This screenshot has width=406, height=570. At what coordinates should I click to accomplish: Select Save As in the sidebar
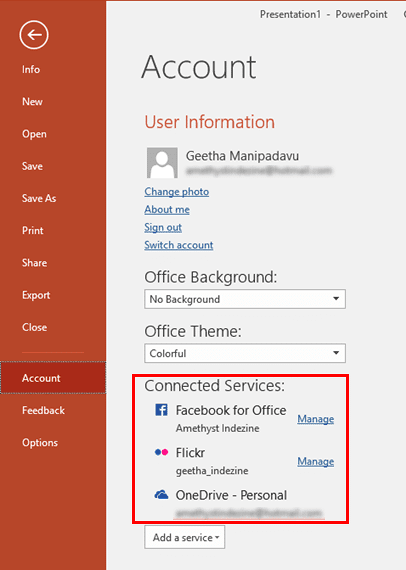[x=39, y=198]
